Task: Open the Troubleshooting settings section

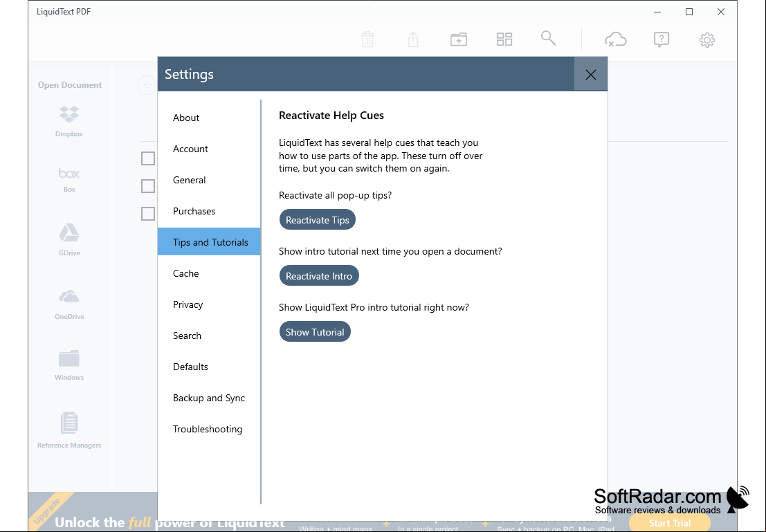Action: [209, 429]
